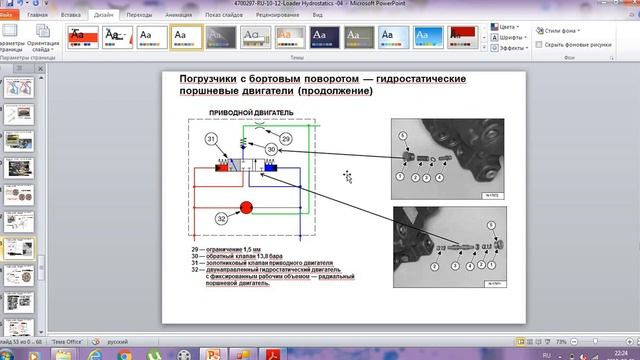The height and width of the screenshot is (360, 640).
Task: Click the Undo icon in Quick Access toolbar
Action: point(20,3)
